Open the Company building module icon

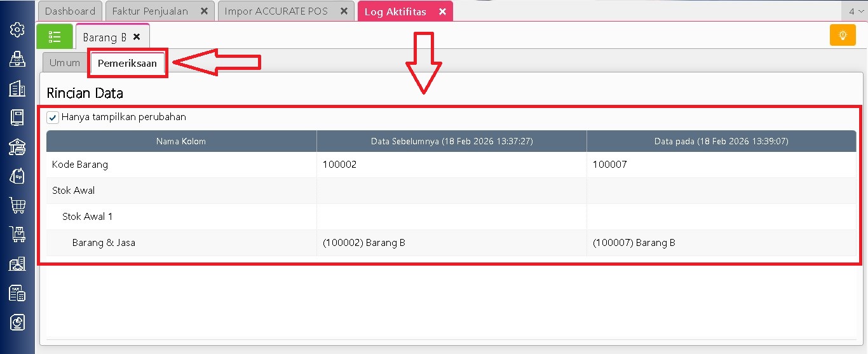pyautogui.click(x=17, y=88)
